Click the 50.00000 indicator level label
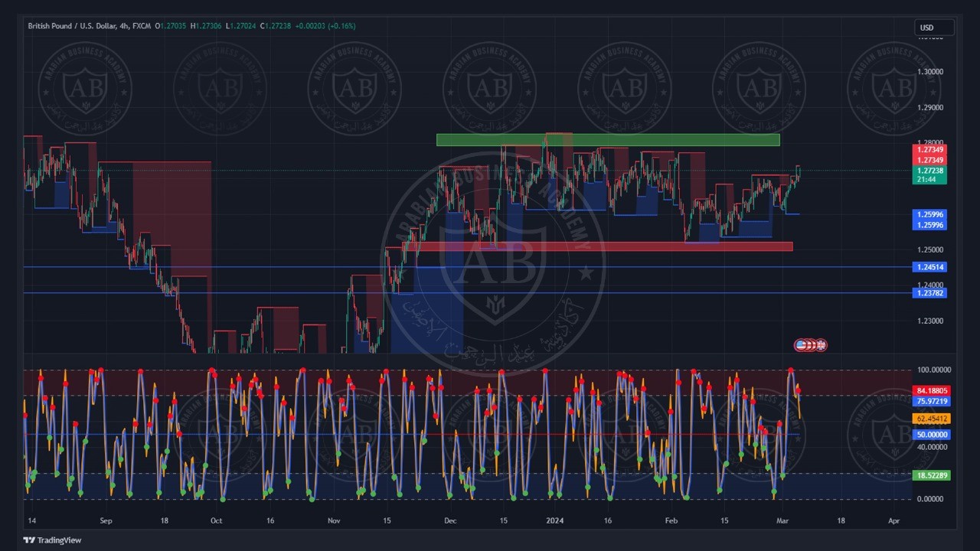The height and width of the screenshot is (551, 980). (932, 434)
